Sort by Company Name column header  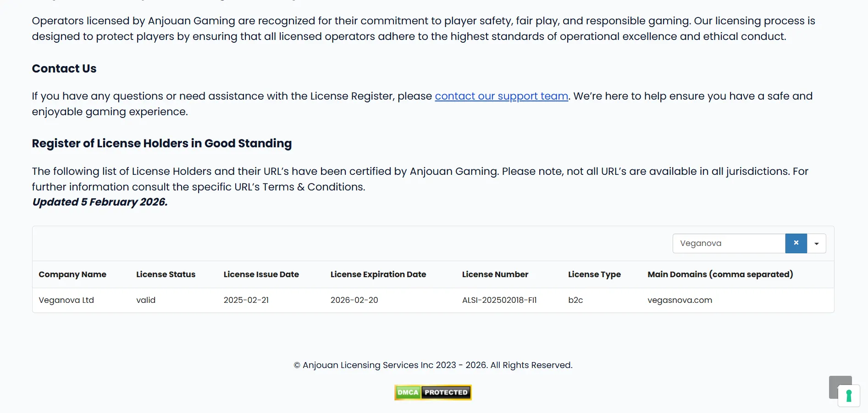72,274
